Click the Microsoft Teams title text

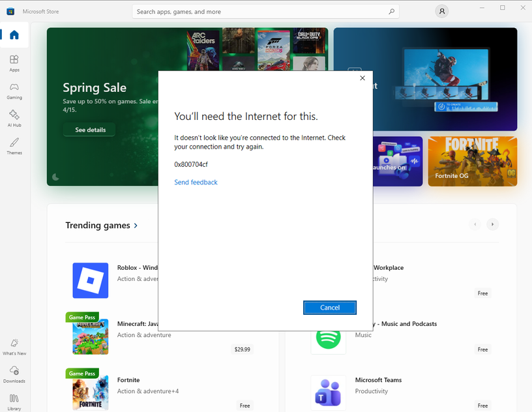378,380
